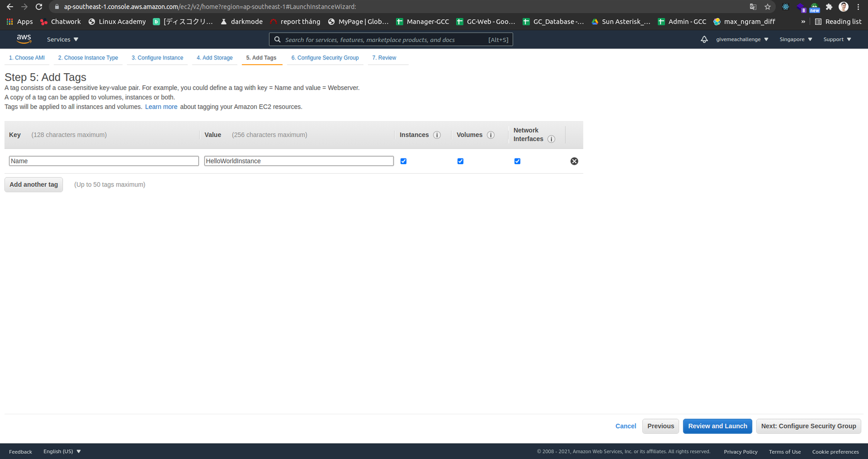The width and height of the screenshot is (868, 459).
Task: Go to 4. Add Storage step
Action: click(x=215, y=58)
